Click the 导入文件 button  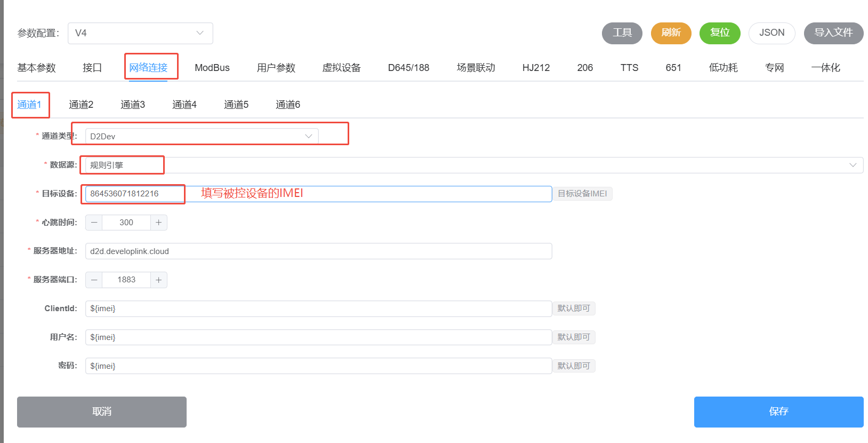[x=833, y=33]
